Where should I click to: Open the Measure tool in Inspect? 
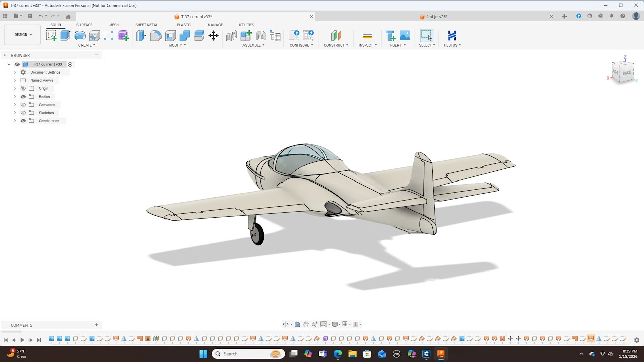click(367, 35)
